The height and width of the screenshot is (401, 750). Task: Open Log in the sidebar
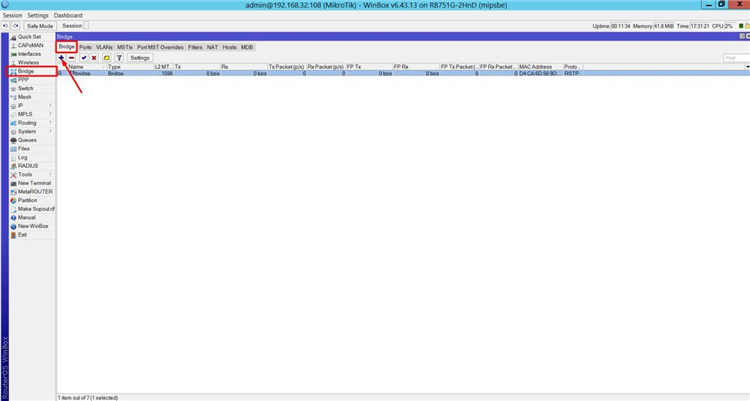pos(22,157)
